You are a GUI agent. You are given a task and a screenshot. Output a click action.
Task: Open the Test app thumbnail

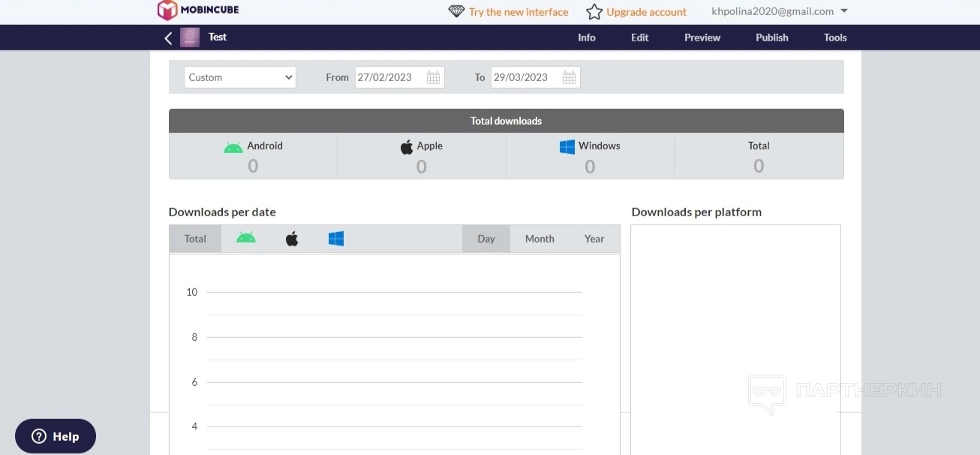pyautogui.click(x=190, y=38)
